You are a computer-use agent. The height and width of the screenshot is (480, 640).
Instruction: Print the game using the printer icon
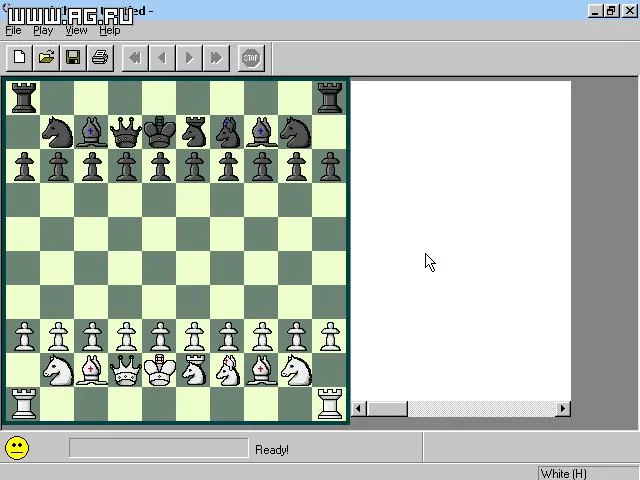(100, 58)
